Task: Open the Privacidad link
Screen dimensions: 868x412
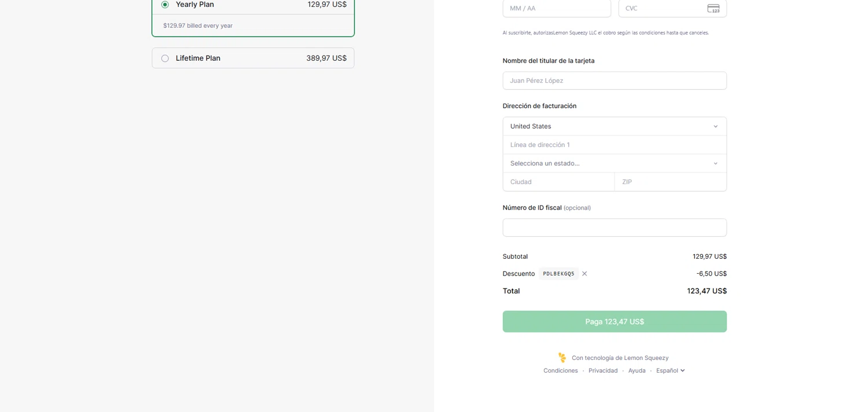Action: [603, 370]
